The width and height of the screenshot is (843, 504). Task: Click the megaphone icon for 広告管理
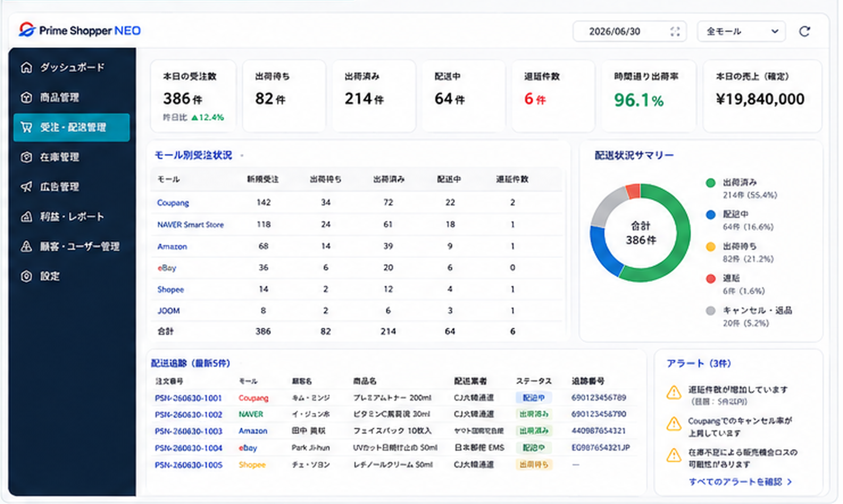tap(26, 187)
